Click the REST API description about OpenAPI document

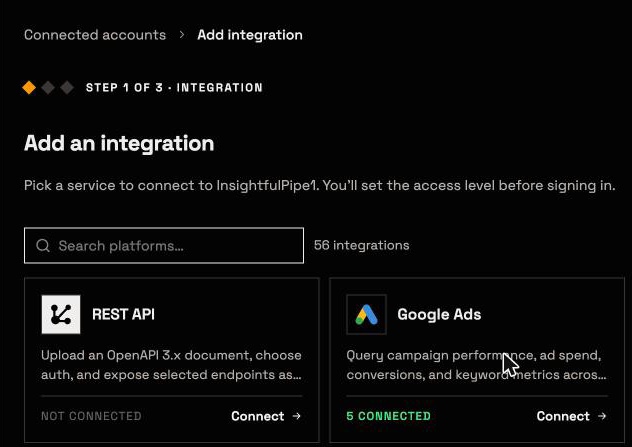click(171, 365)
